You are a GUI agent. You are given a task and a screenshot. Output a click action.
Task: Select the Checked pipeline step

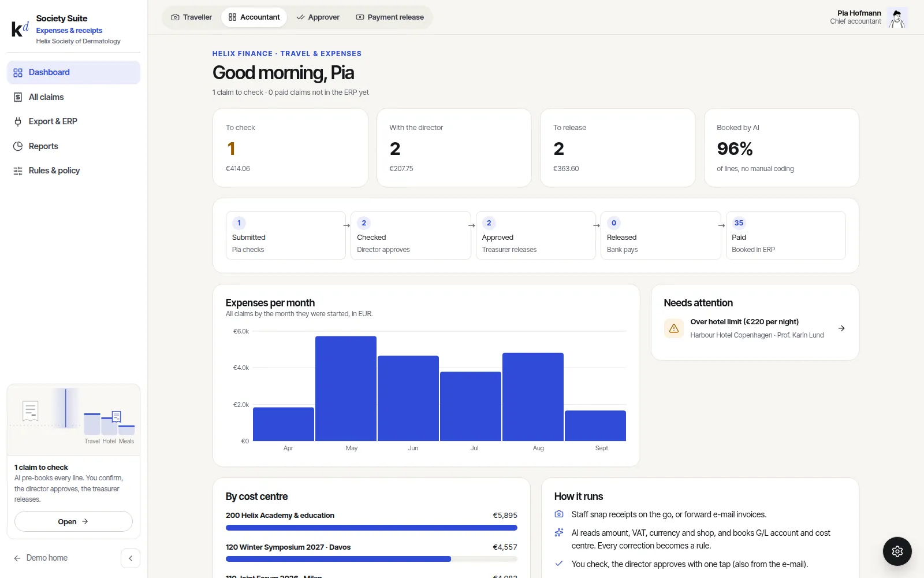tap(411, 236)
